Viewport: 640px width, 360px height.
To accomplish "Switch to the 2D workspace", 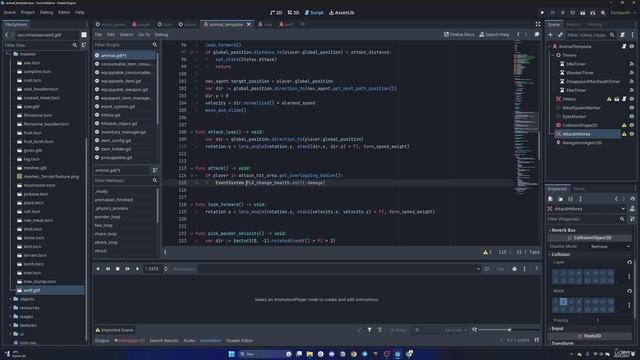I will 276,13.
